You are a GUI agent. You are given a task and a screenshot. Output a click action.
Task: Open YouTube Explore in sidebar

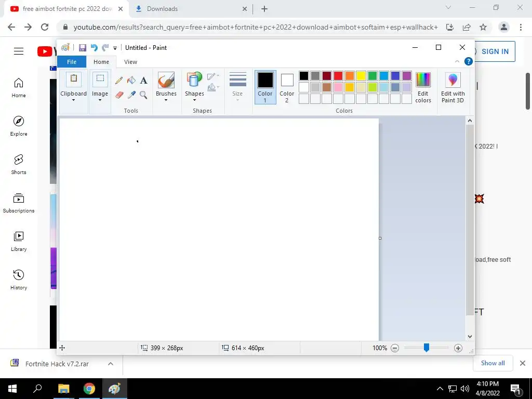coord(19,126)
